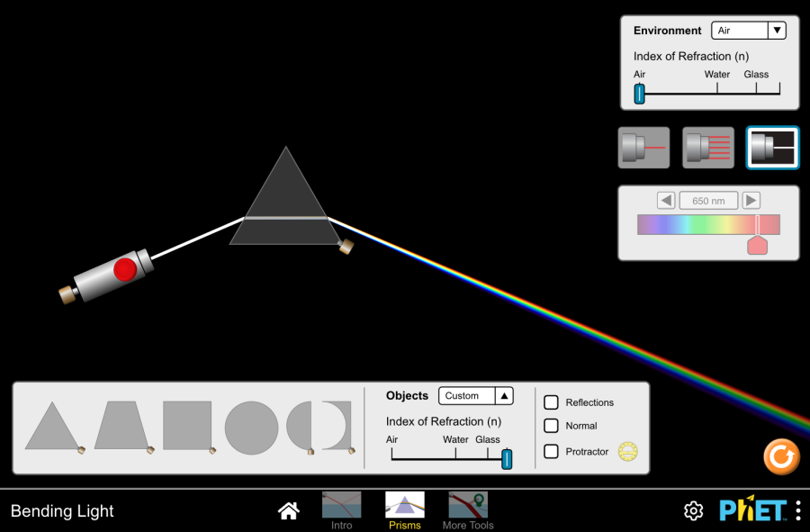Click the left arrow to decrease the wavelength
Viewport: 810px width, 532px height.
pyautogui.click(x=666, y=200)
